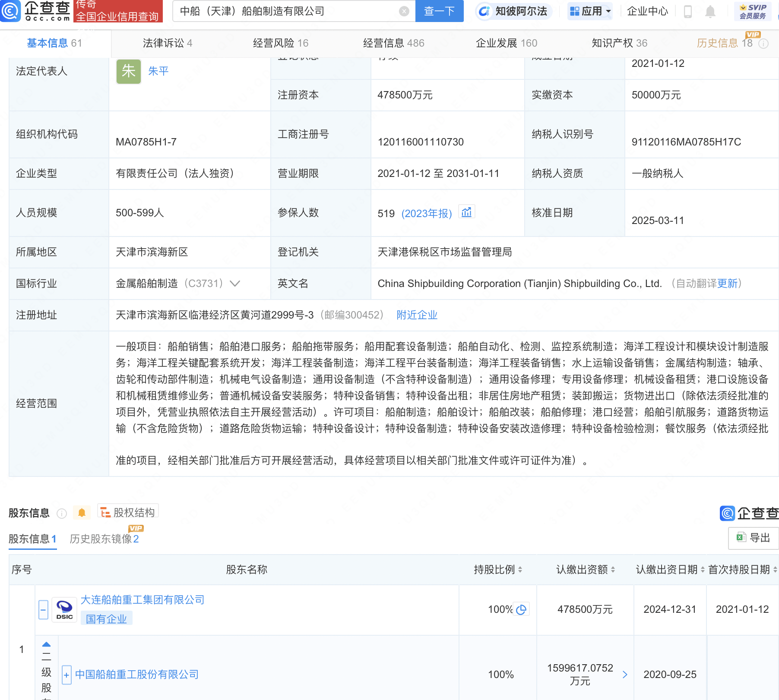
Task: Click the shareholder alert bell icon
Action: click(x=82, y=513)
